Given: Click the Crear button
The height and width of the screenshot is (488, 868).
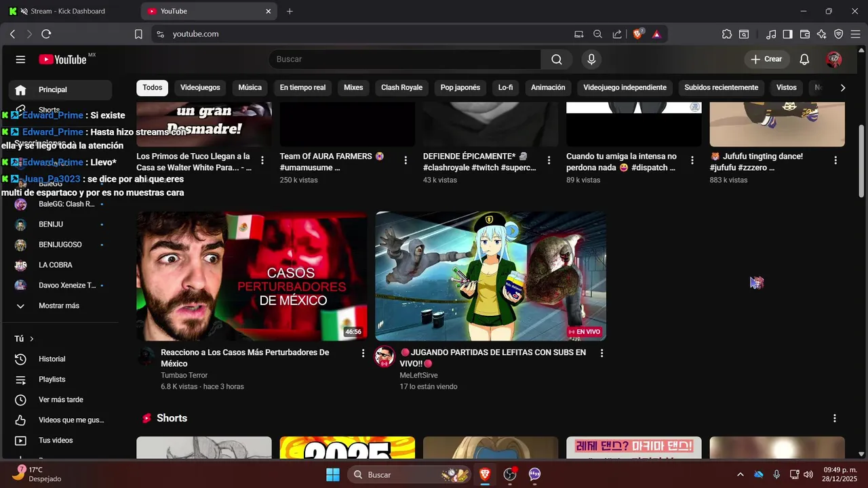Looking at the screenshot, I should (766, 60).
